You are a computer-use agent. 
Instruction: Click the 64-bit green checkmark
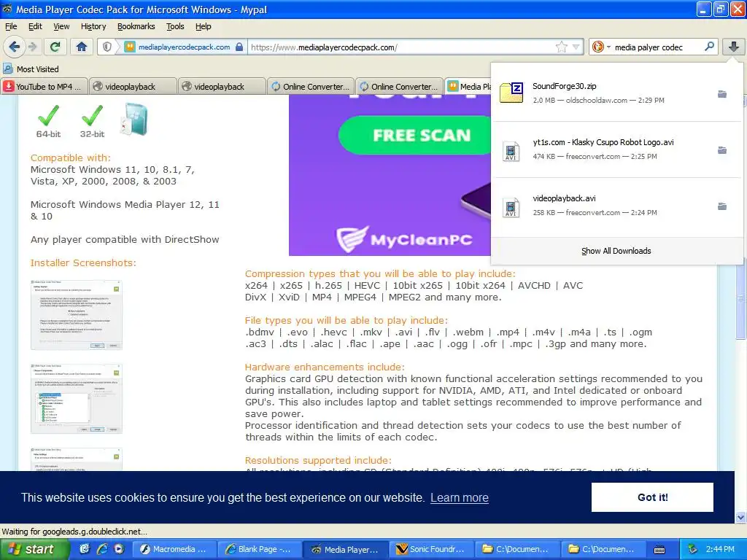[48, 116]
